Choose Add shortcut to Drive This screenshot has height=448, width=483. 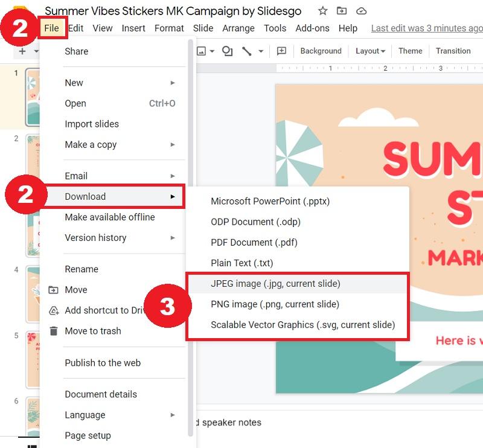(113, 310)
